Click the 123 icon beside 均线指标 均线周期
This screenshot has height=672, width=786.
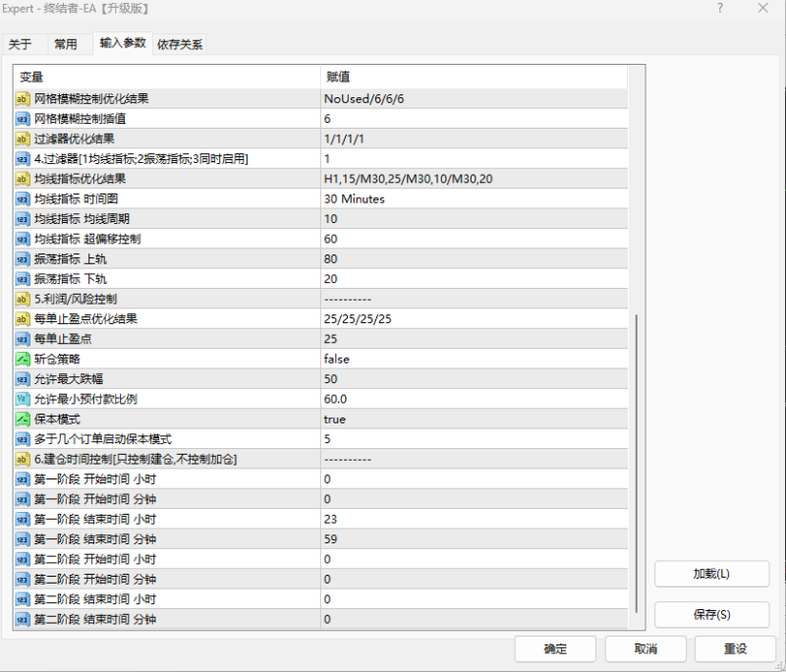pyautogui.click(x=22, y=218)
